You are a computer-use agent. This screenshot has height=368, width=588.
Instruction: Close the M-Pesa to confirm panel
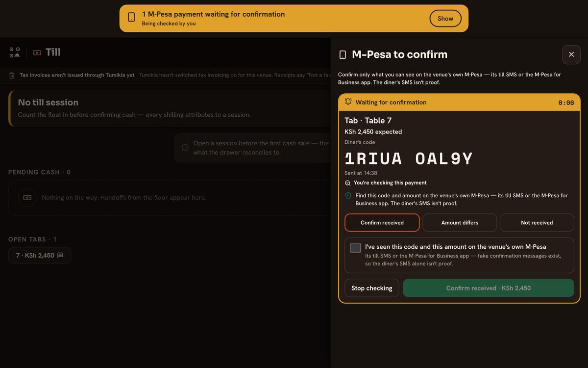(x=571, y=54)
